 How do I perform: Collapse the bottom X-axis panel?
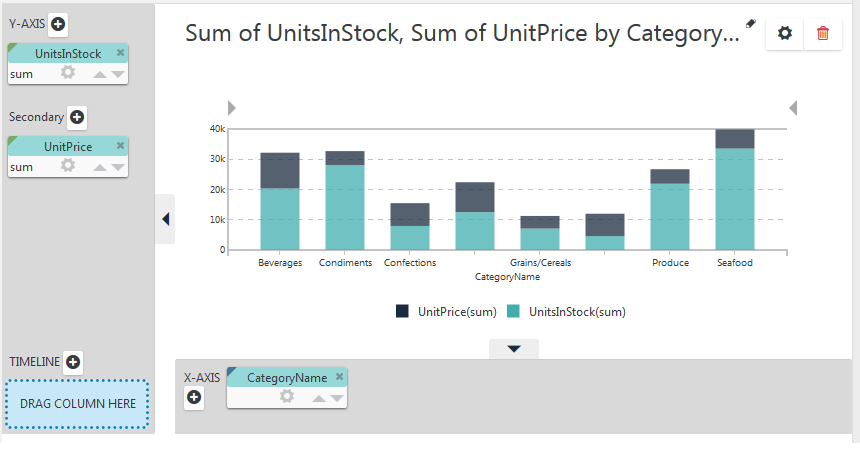pyautogui.click(x=514, y=348)
